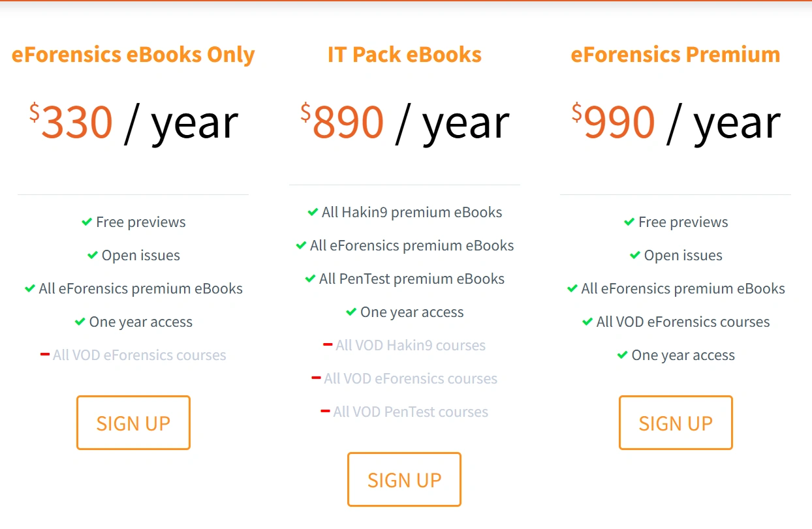Click the eForensics eBooks Only SIGN UP button
This screenshot has width=812, height=529.
[133, 423]
